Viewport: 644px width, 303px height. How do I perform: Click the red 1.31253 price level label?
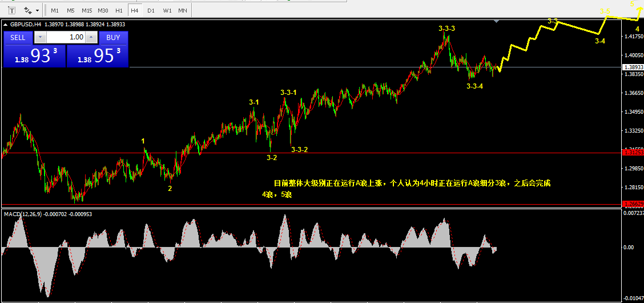(x=633, y=153)
